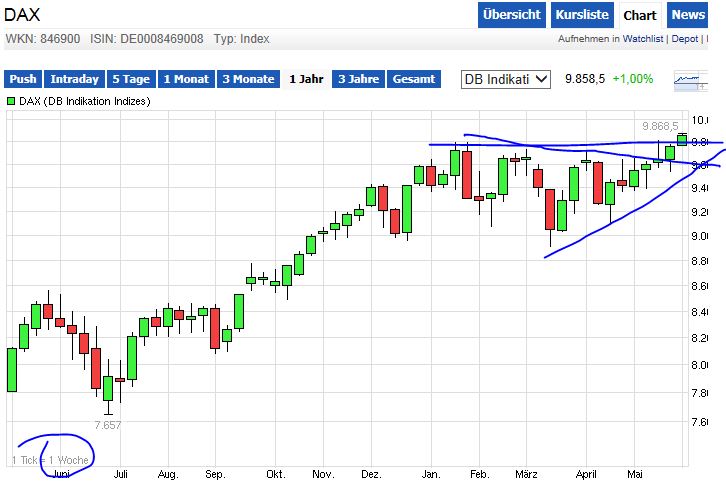Select the 5 Tage timeframe

pyautogui.click(x=130, y=79)
